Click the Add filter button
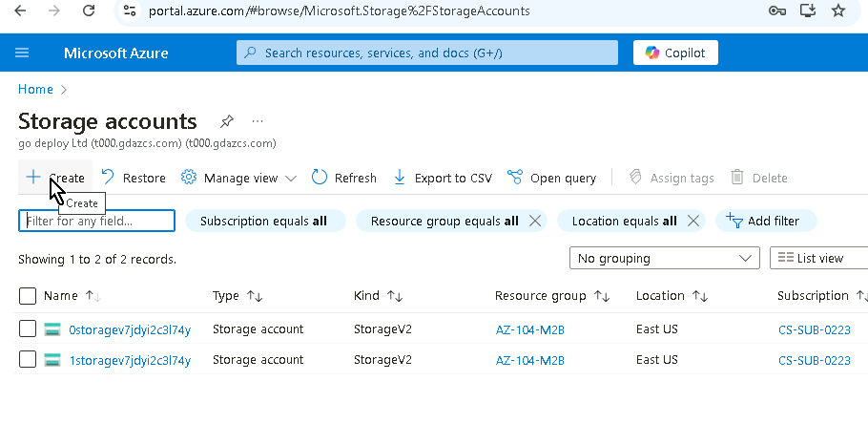This screenshot has width=868, height=424. [763, 221]
